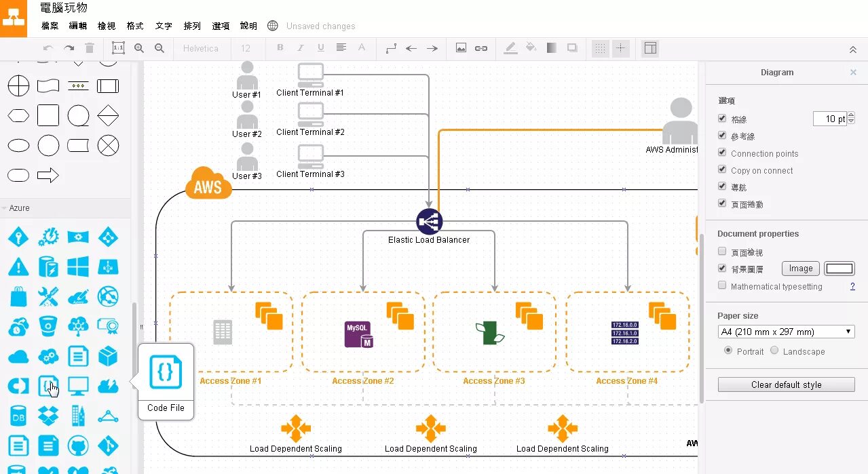The image size is (868, 474).
Task: Close the Diagram panel
Action: (853, 72)
